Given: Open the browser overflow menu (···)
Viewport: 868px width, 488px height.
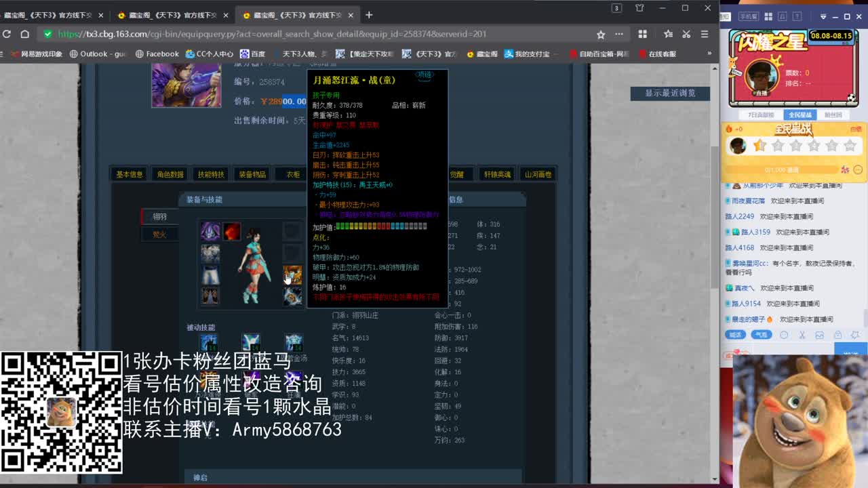Looking at the screenshot, I should [618, 33].
